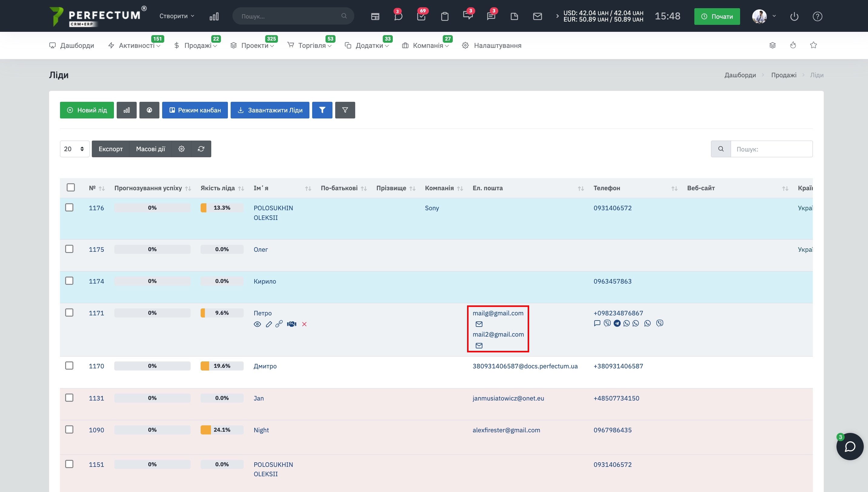Viewport: 868px width, 492px height.
Task: Click the pencil edit icon for lead Петро
Action: click(x=269, y=324)
